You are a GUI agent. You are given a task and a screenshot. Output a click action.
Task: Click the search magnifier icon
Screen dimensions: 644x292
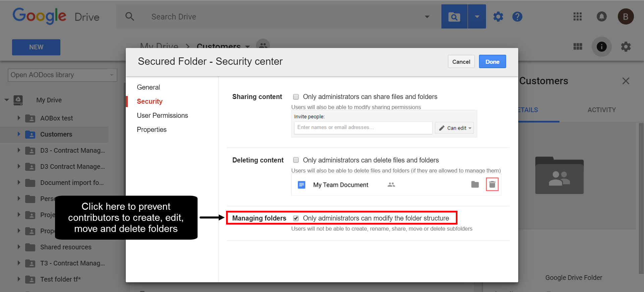point(130,16)
